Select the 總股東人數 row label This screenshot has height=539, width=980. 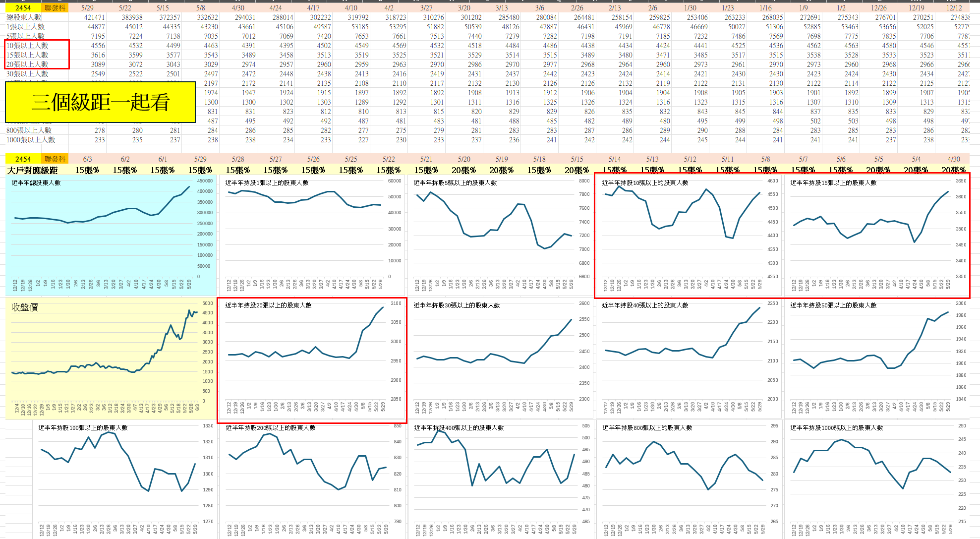tap(24, 17)
